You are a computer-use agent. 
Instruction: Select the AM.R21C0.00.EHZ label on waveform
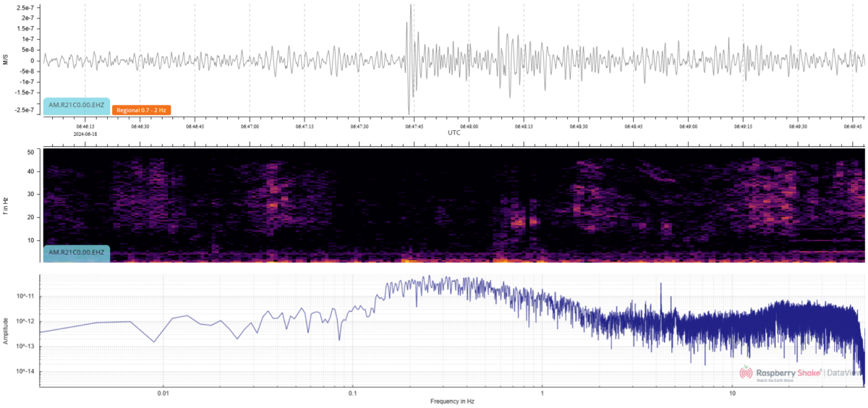coord(76,105)
